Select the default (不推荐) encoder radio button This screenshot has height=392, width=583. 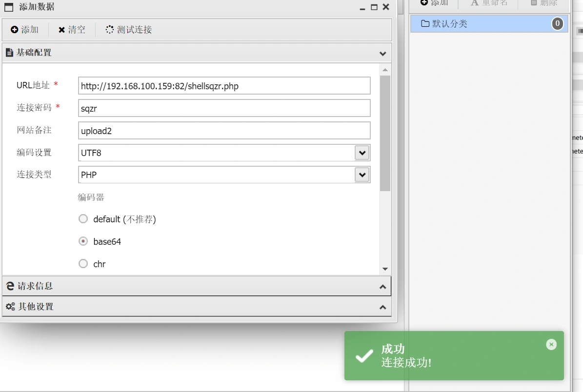[x=83, y=219]
